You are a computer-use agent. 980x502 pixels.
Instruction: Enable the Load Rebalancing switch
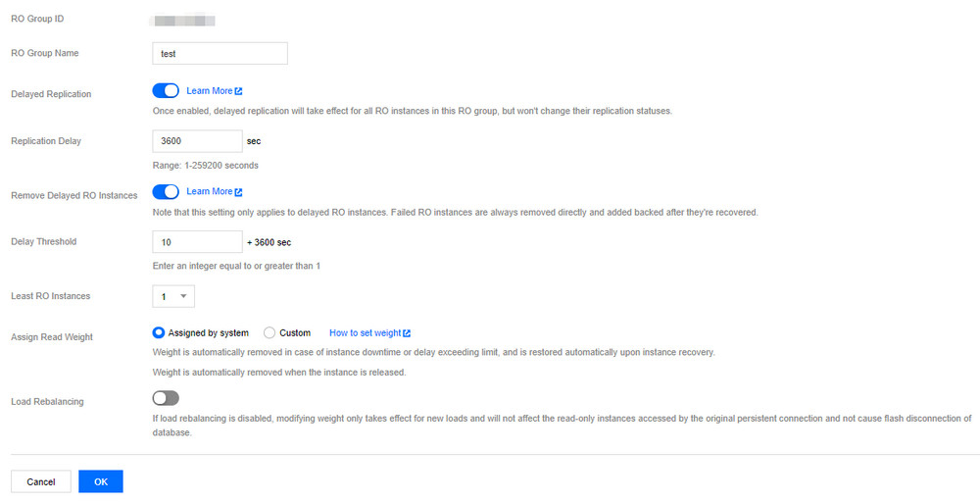[166, 398]
